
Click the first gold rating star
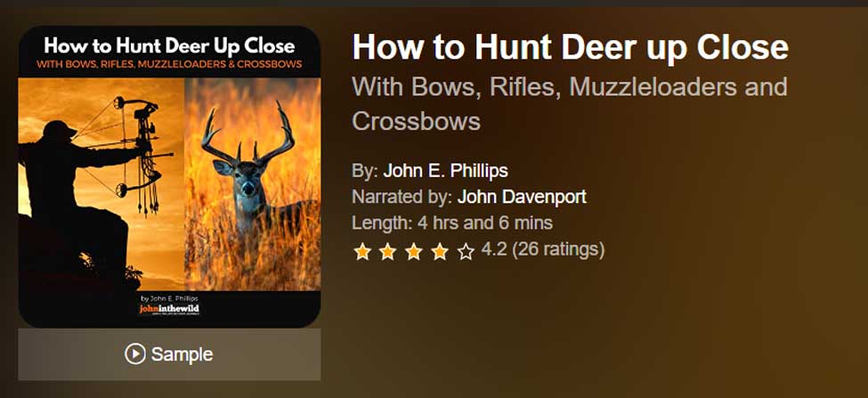click(362, 252)
